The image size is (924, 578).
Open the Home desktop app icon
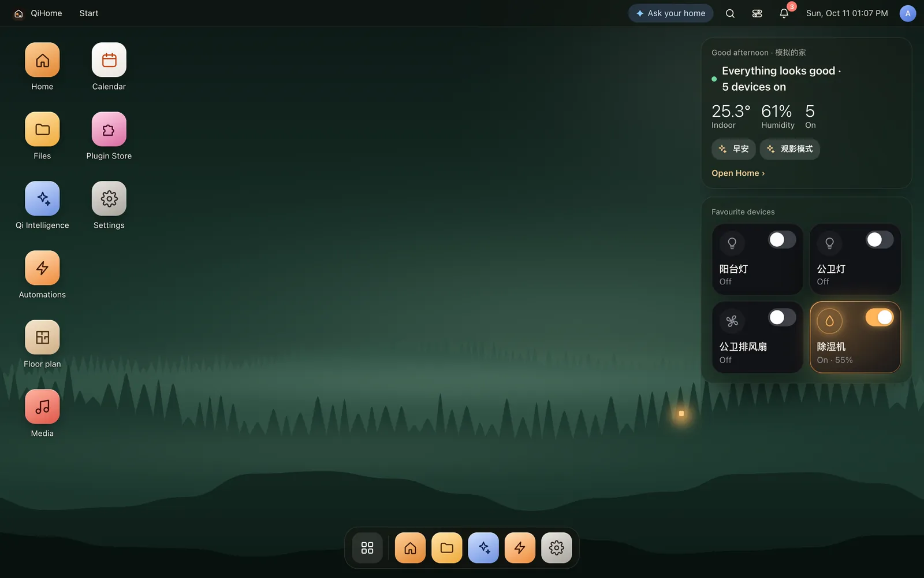42,60
